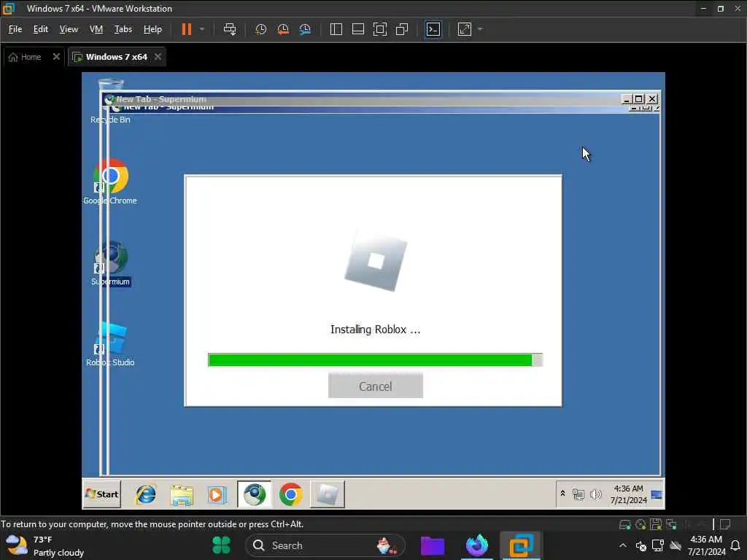Image resolution: width=747 pixels, height=560 pixels.
Task: Click VM floppy status icon
Action: click(656, 525)
